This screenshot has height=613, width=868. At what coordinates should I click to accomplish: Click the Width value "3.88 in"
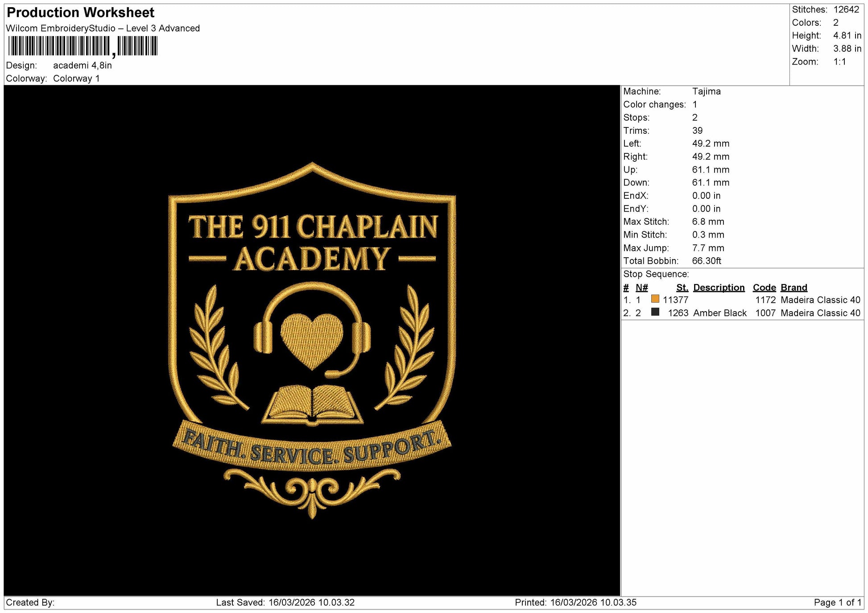(x=847, y=48)
